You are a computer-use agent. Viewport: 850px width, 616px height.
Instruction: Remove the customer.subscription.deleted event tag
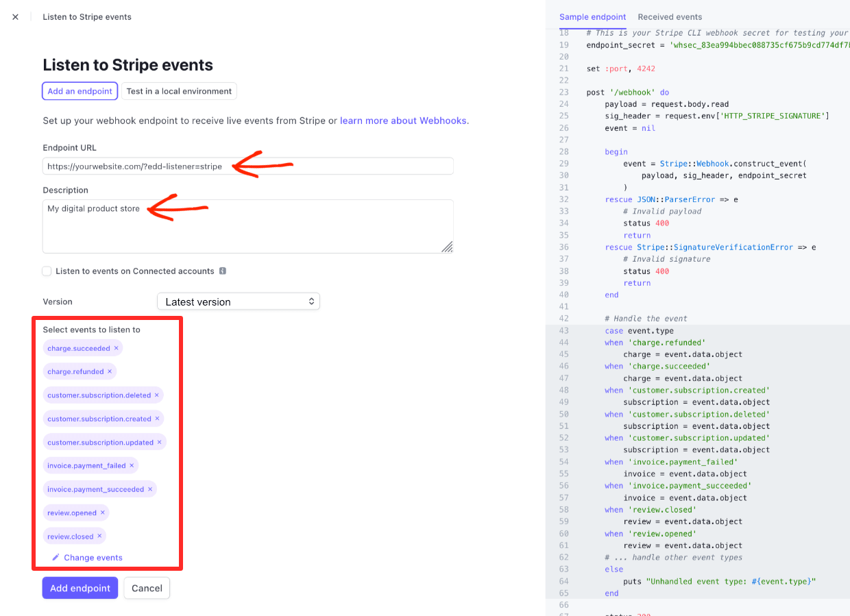click(x=157, y=395)
